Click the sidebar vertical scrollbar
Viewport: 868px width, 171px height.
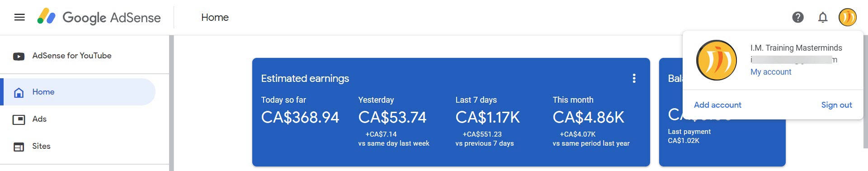tap(171, 103)
